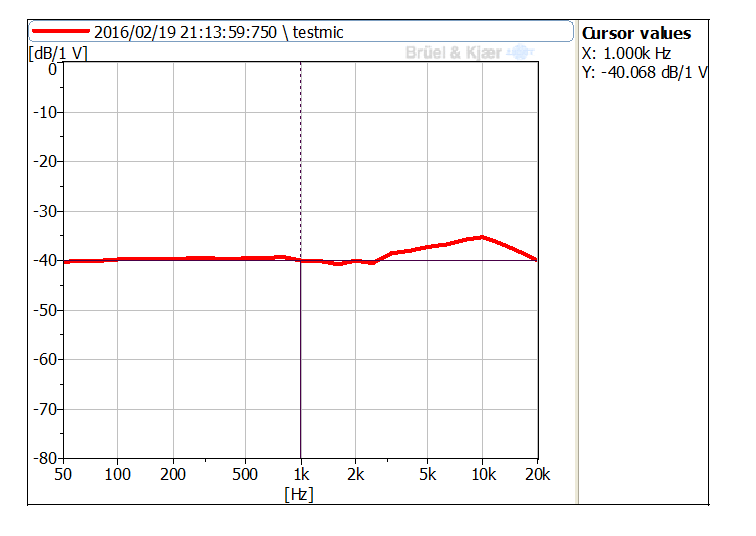This screenshot has width=756, height=536.
Task: Click the [Hz] x-axis unit label
Action: [298, 494]
